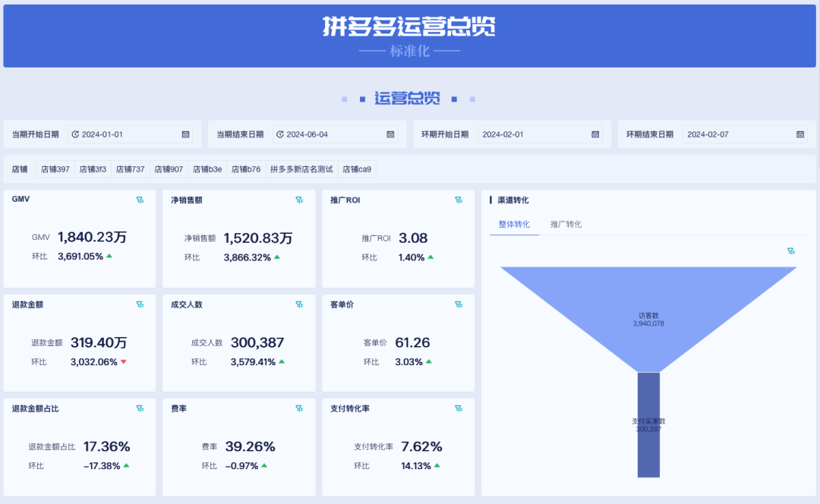This screenshot has width=820, height=504.
Task: Click the 2024-01-01 start date field
Action: click(131, 134)
